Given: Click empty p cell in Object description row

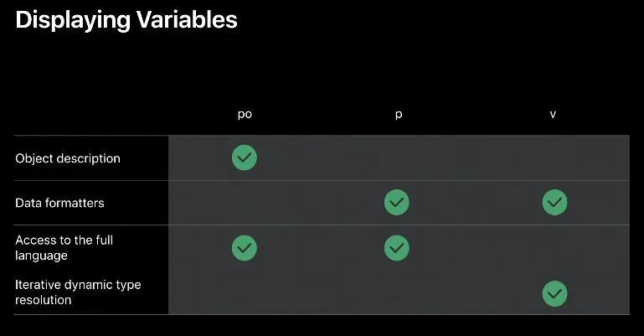Looking at the screenshot, I should 397,158.
